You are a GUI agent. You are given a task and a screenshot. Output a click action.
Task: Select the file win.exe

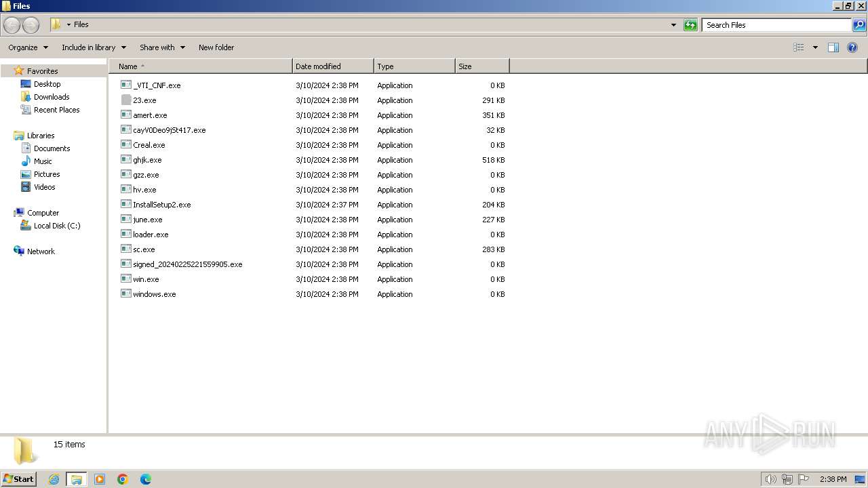[x=146, y=279]
